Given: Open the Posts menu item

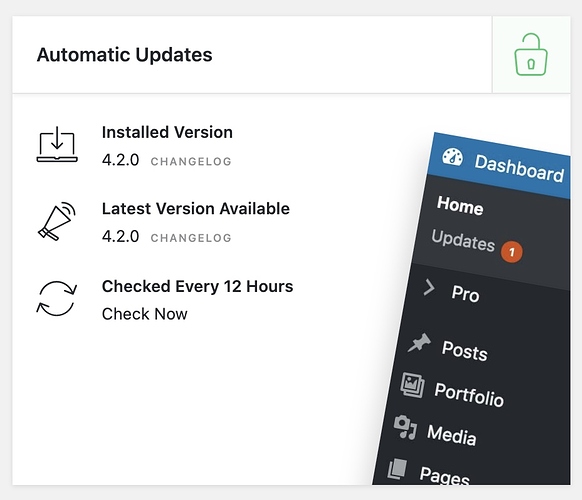Looking at the screenshot, I should 465,350.
